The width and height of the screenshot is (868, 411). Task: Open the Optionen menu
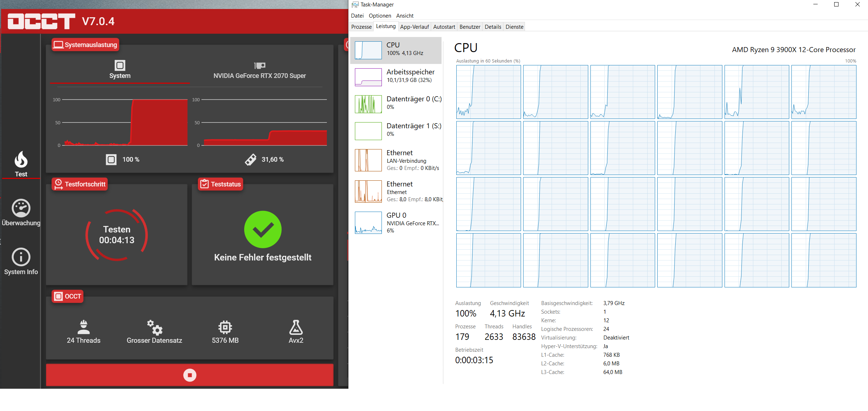(380, 16)
